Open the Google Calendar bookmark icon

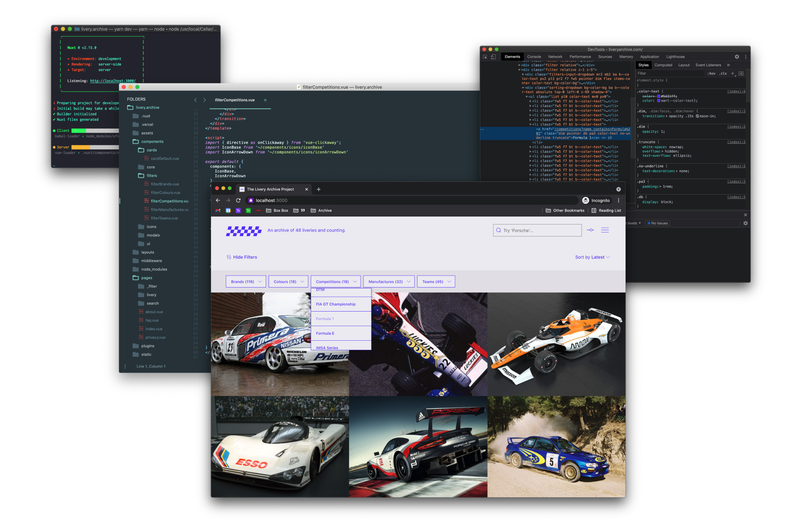228,210
